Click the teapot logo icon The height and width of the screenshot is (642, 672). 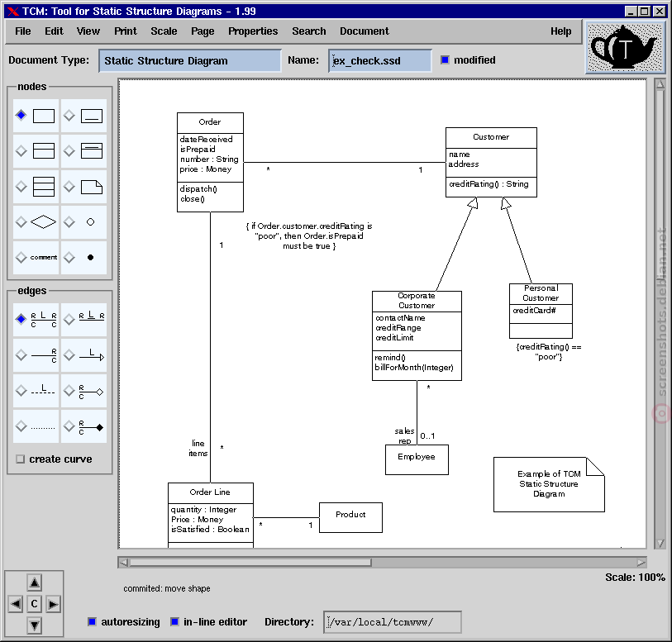pyautogui.click(x=625, y=47)
